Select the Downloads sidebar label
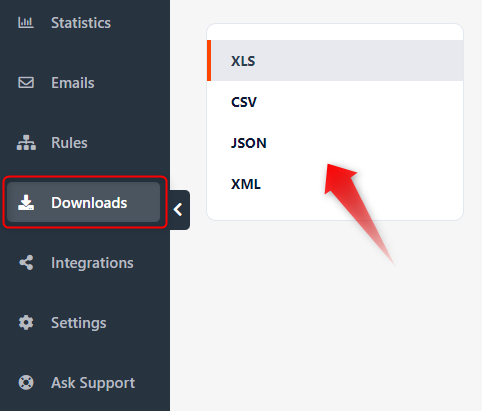 coord(89,203)
